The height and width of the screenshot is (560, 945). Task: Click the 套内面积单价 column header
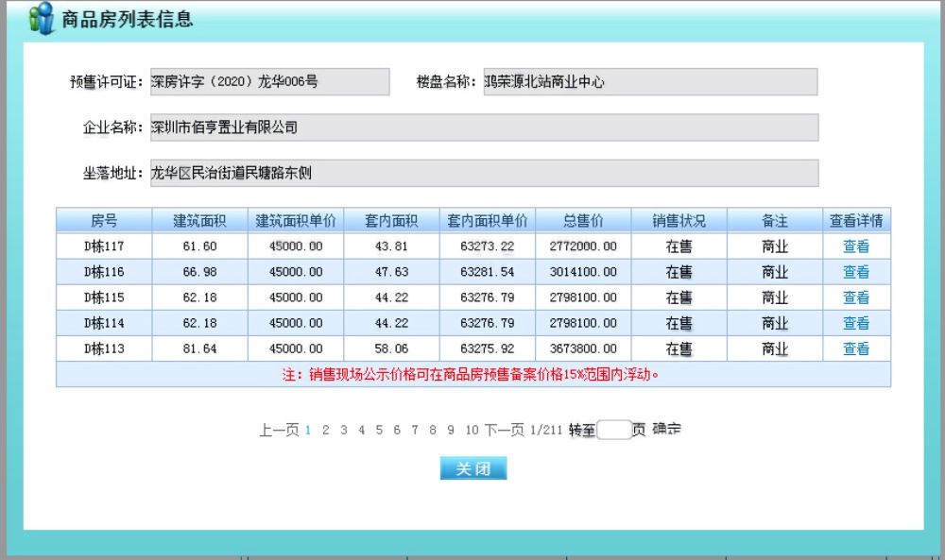point(488,220)
